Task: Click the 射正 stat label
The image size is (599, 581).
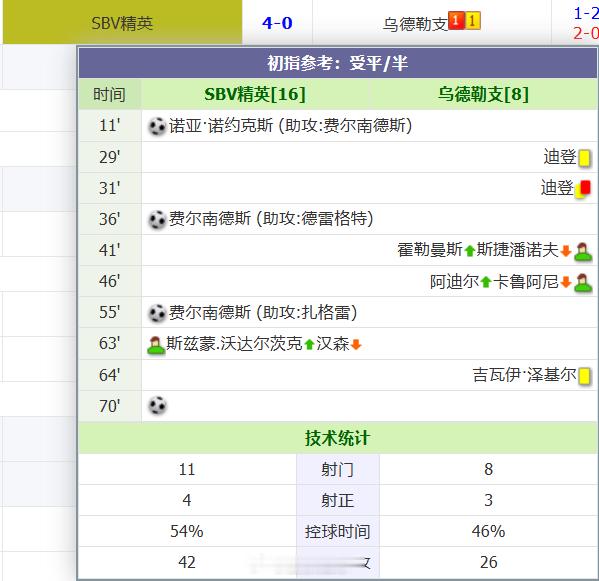Action: point(337,500)
